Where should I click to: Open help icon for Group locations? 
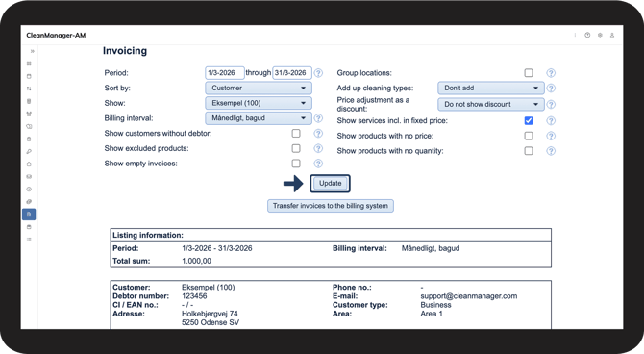coord(551,73)
